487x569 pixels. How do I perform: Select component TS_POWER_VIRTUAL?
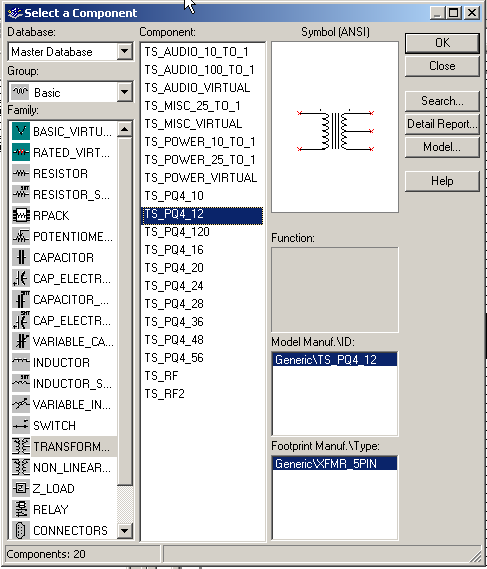[201, 178]
